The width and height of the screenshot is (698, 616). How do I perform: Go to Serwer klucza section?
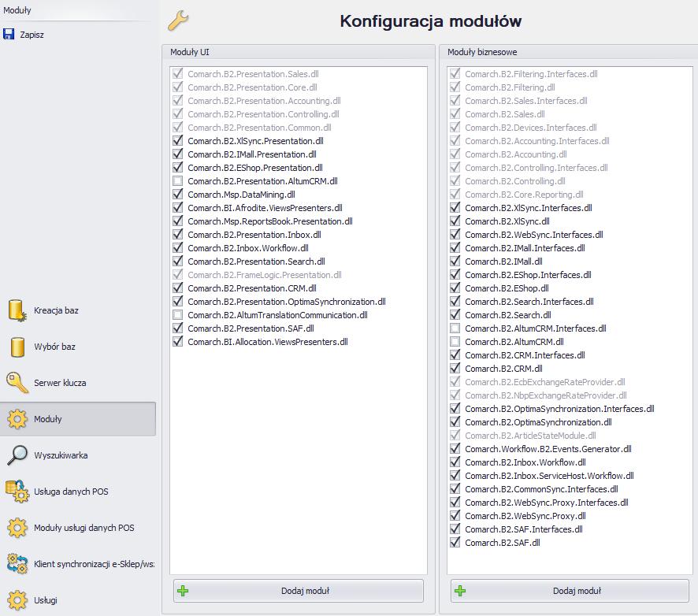[78, 383]
